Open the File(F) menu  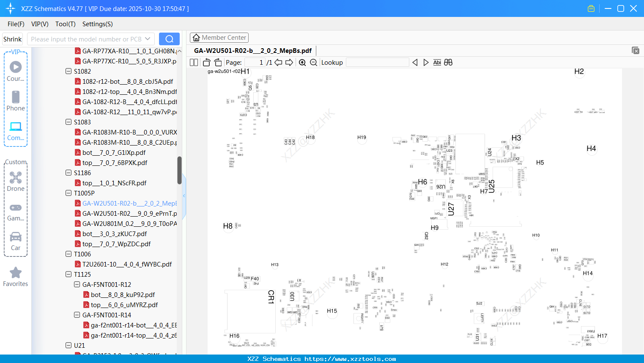click(16, 24)
